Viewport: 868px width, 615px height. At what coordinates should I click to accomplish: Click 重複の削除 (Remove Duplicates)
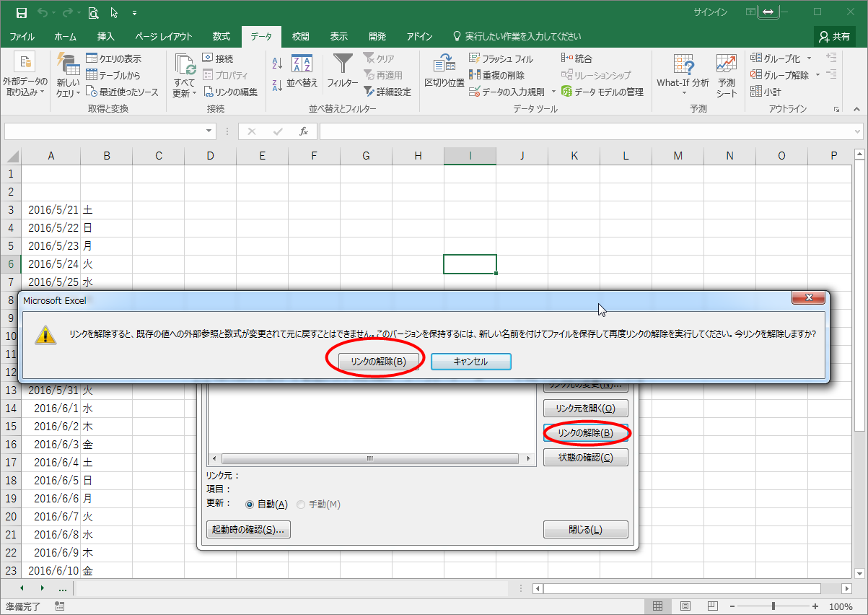coord(496,75)
